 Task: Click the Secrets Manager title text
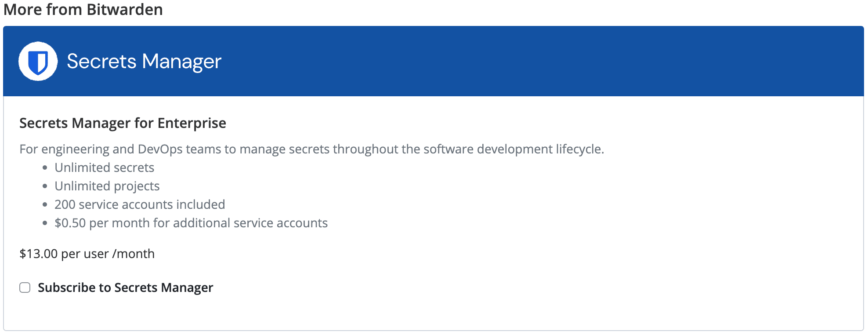[144, 62]
